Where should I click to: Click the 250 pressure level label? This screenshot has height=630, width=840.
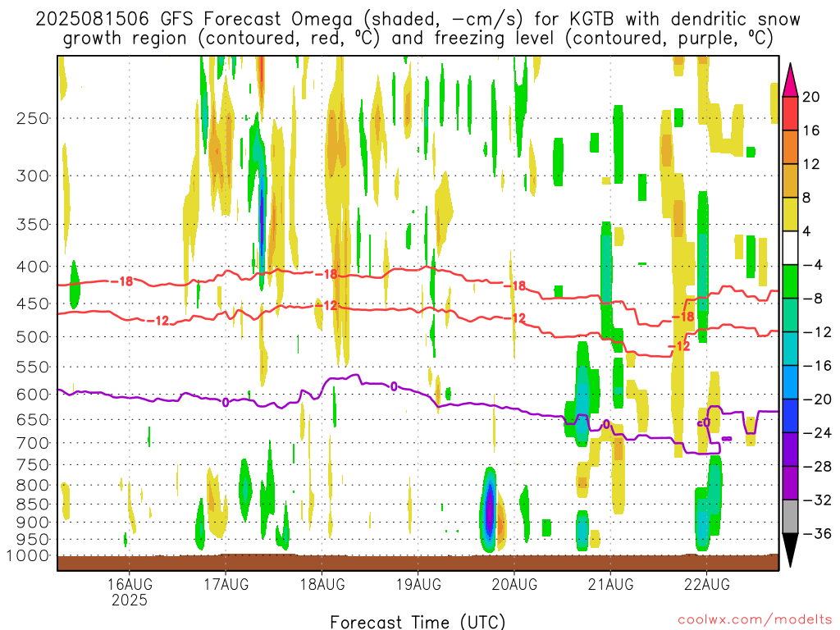click(33, 118)
